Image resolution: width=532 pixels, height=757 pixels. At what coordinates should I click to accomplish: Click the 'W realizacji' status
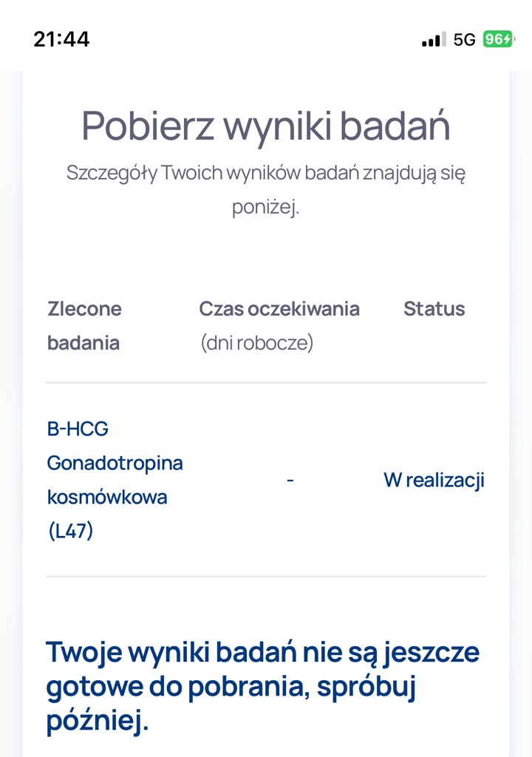pyautogui.click(x=434, y=480)
